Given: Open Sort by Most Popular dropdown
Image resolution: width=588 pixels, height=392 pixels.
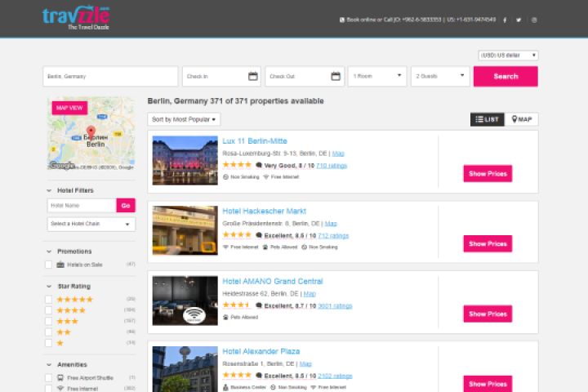Looking at the screenshot, I should (184, 119).
